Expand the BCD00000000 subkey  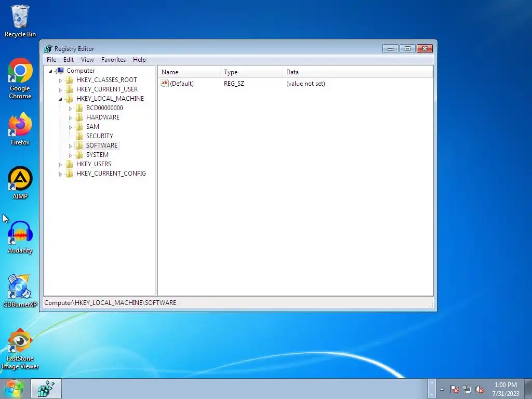coord(70,109)
